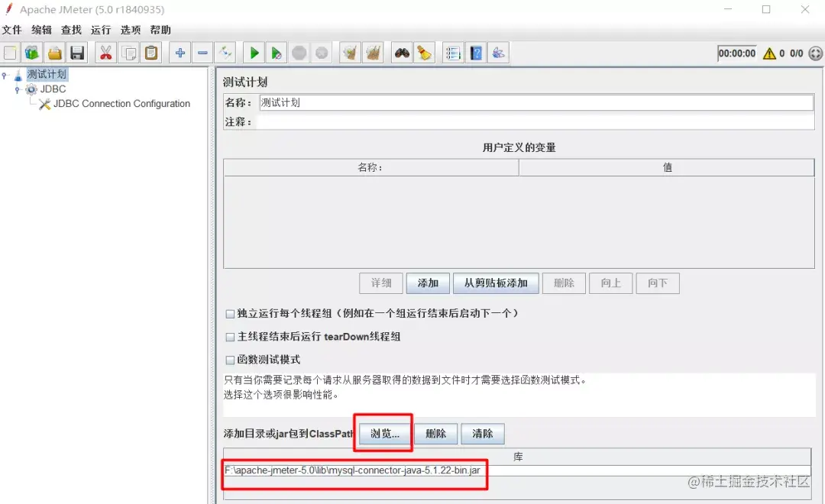The height and width of the screenshot is (504, 825).
Task: Open the 选项 menu
Action: [x=131, y=30]
